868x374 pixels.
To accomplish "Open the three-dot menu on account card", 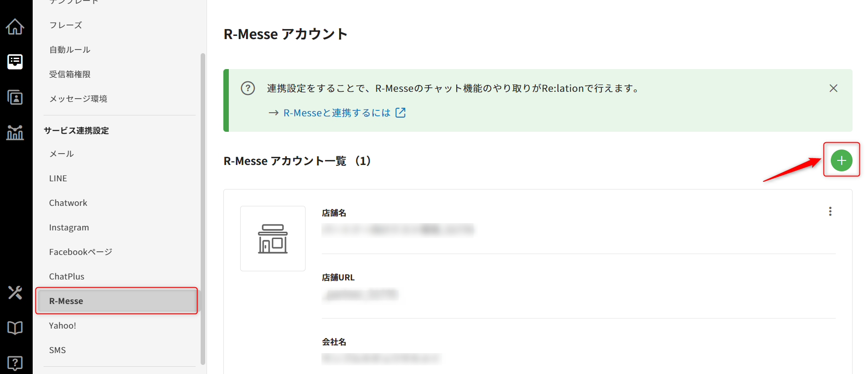I will click(830, 211).
